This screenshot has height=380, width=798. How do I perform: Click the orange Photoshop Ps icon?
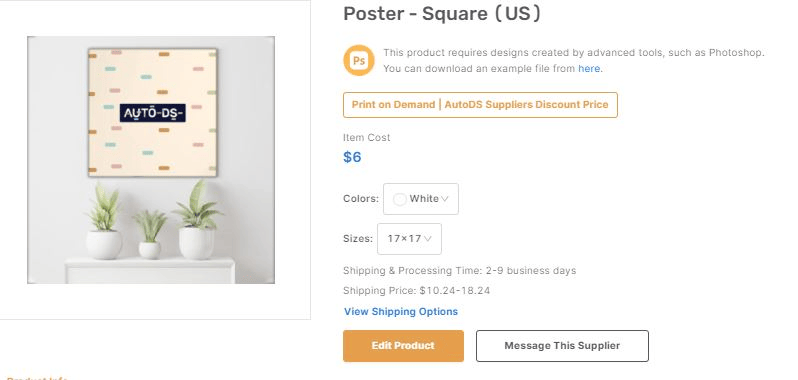click(x=359, y=61)
